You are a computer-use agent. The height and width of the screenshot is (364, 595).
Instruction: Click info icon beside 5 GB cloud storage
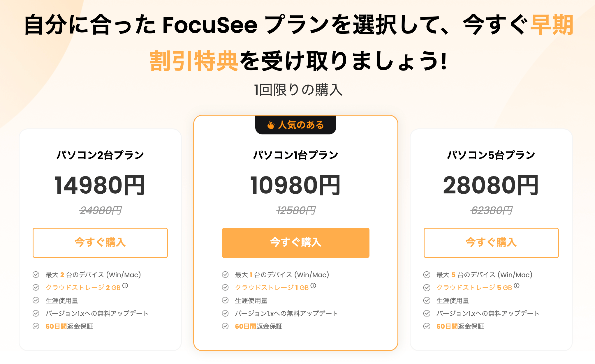517,286
